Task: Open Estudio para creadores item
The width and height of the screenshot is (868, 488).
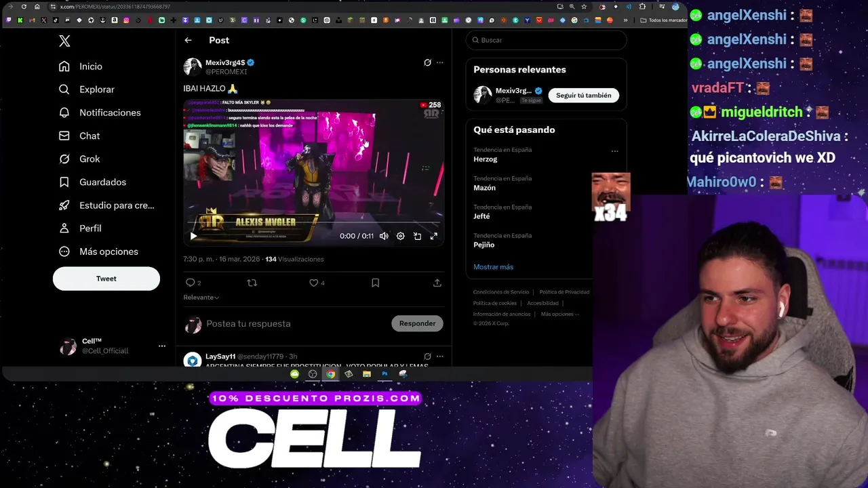Action: pyautogui.click(x=106, y=205)
